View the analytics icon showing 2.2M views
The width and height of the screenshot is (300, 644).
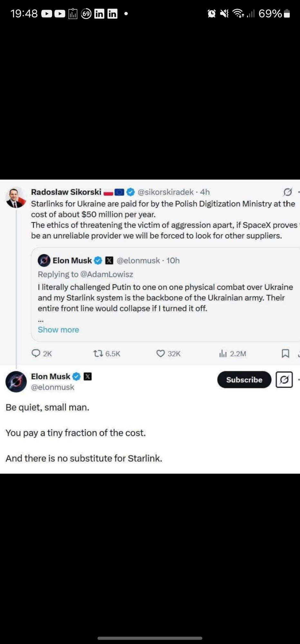coord(223,354)
